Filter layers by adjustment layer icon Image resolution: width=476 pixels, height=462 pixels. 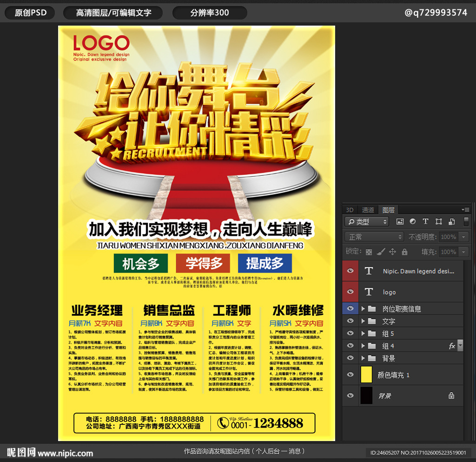[413, 221]
